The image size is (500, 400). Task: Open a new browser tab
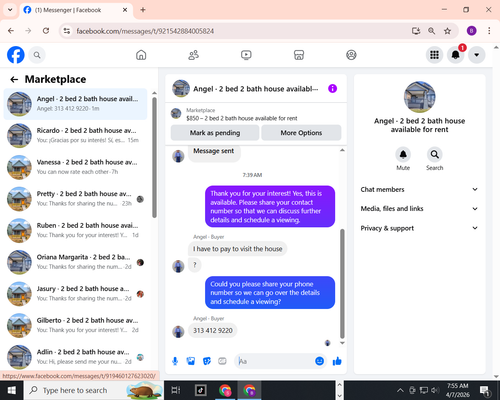tap(143, 10)
